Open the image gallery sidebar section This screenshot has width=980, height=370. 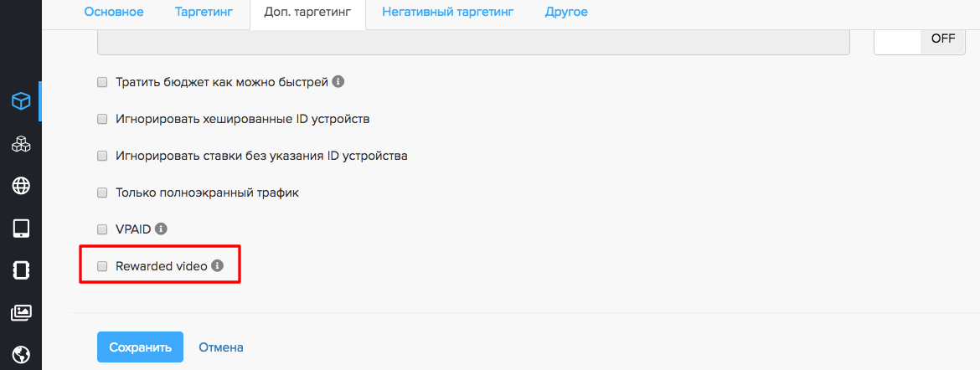(x=21, y=312)
